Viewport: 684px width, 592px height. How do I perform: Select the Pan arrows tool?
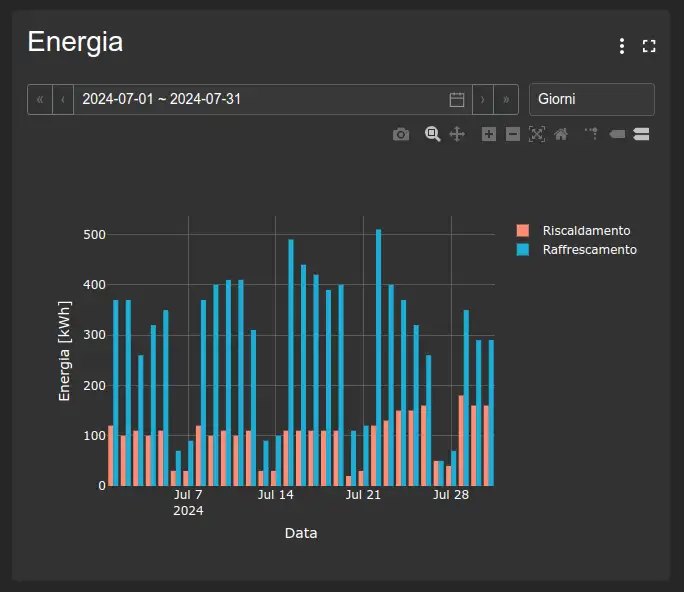point(457,134)
